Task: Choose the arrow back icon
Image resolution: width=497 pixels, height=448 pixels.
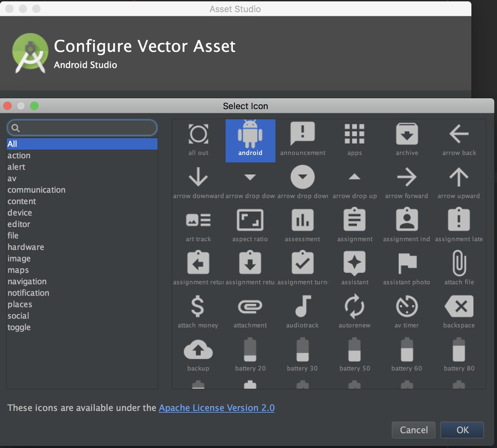Action: click(x=459, y=134)
